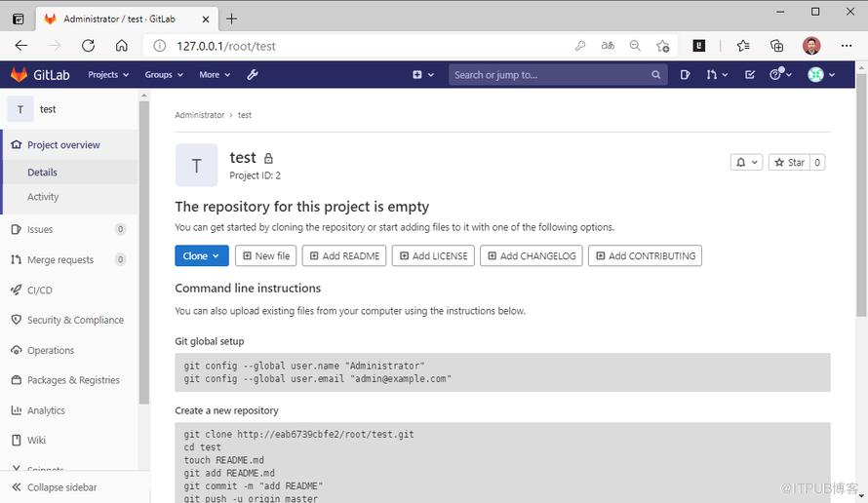This screenshot has width=868, height=503.
Task: Click the test project avatar in sidebar
Action: click(20, 109)
